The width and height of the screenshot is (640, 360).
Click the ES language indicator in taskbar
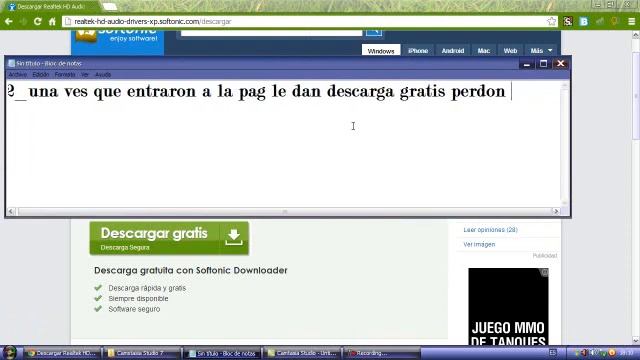[x=553, y=353]
